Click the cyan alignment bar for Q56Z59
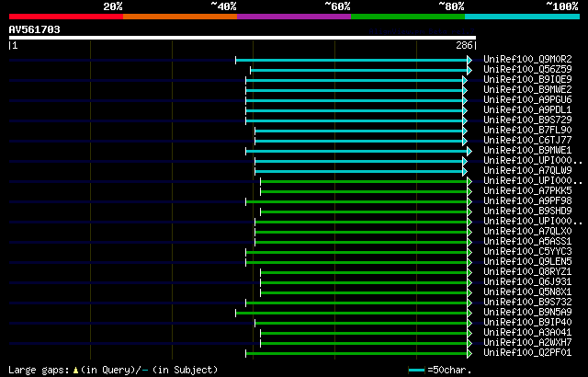This screenshot has height=377, width=588. [x=361, y=70]
